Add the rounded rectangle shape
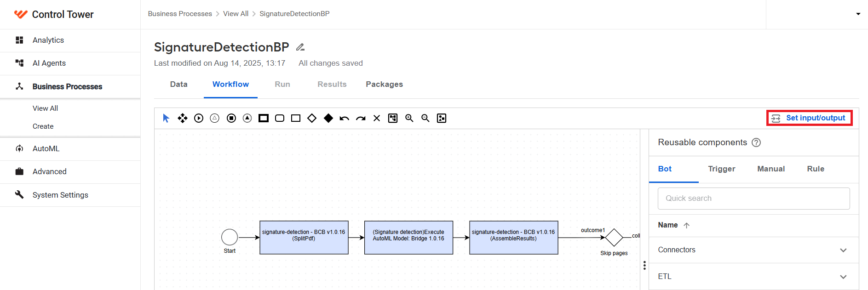Screen dimensions: 868x290 pyautogui.click(x=280, y=118)
